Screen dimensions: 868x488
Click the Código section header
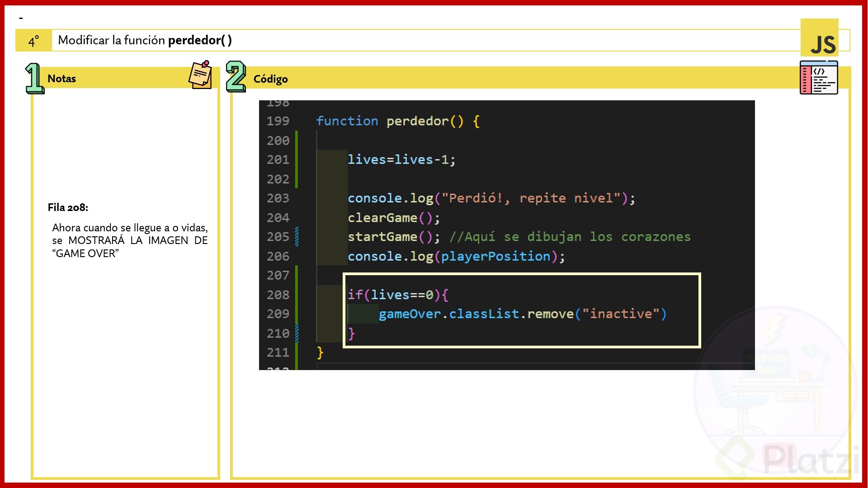270,79
